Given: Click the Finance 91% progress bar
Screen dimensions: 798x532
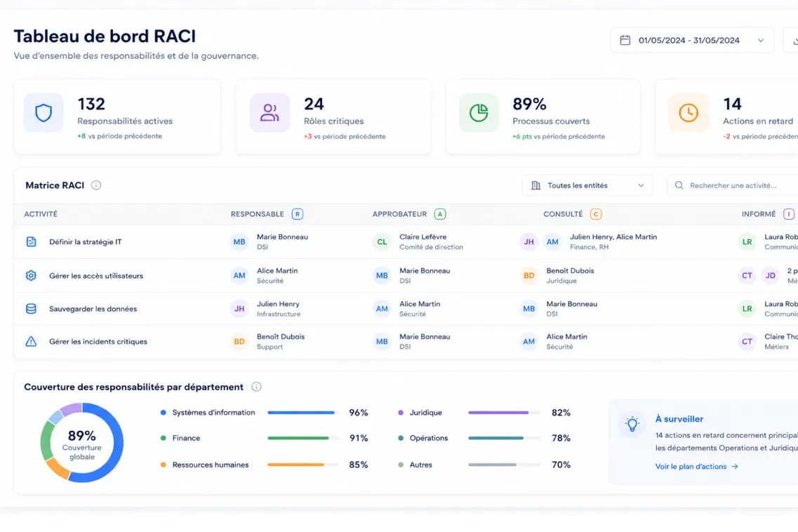Looking at the screenshot, I should [302, 438].
